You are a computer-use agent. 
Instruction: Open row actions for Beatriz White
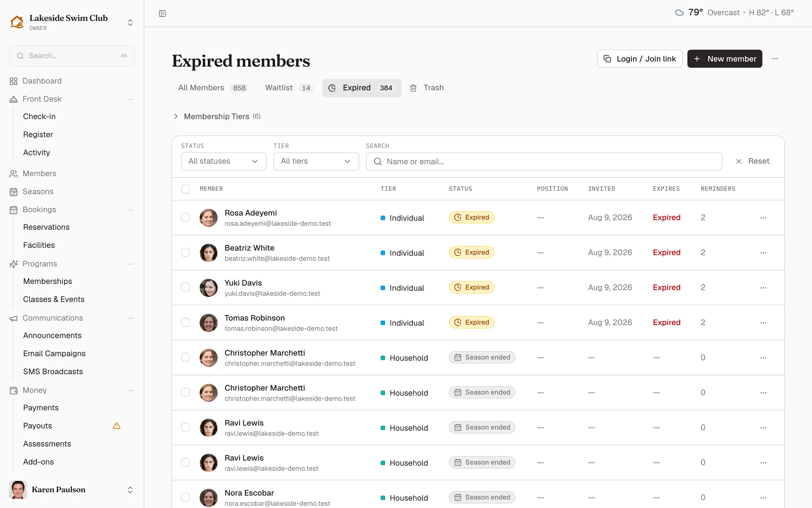(x=763, y=253)
